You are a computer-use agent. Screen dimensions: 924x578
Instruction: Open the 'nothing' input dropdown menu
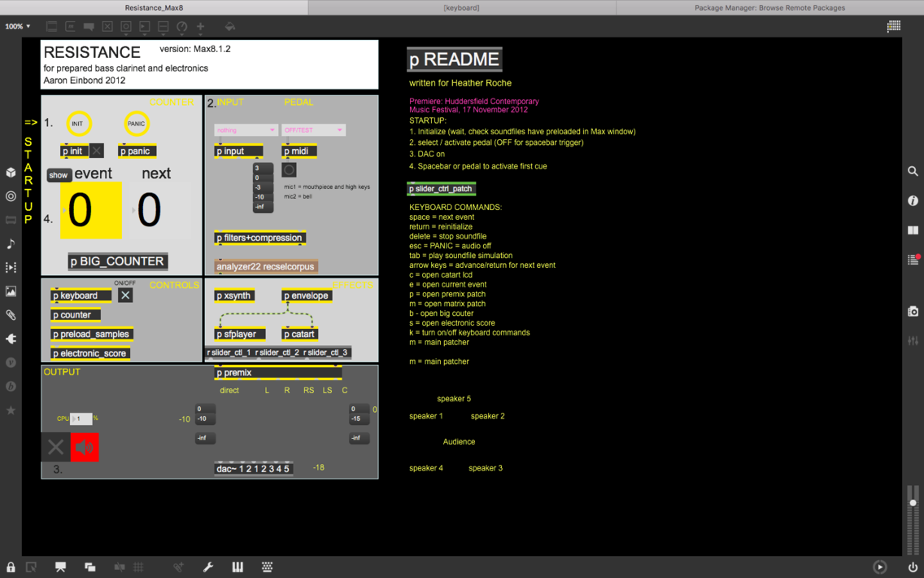pyautogui.click(x=246, y=130)
